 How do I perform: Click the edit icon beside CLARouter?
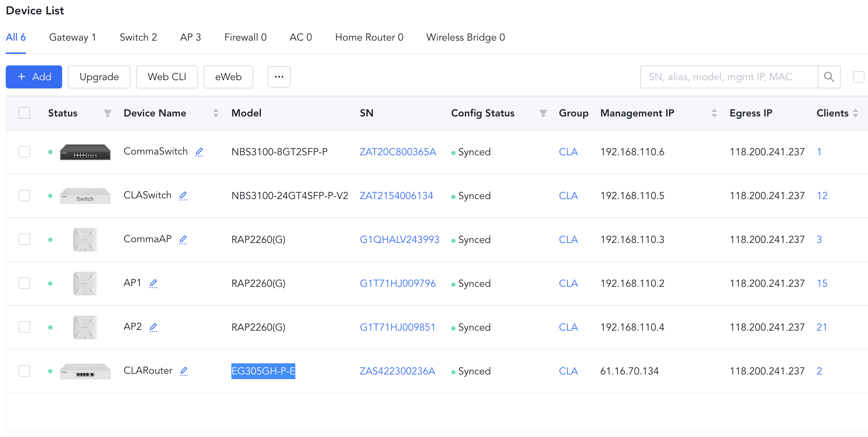coord(184,371)
